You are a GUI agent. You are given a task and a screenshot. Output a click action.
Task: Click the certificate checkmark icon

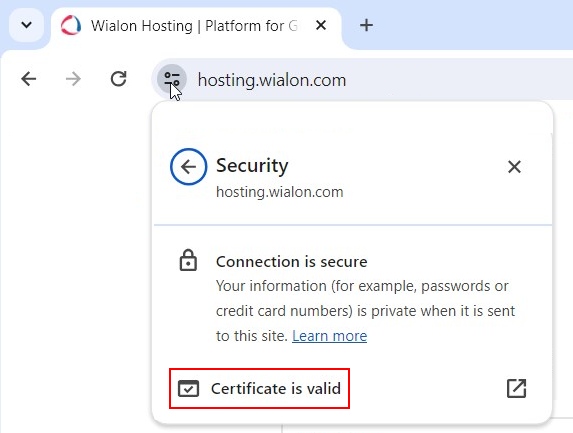point(189,388)
